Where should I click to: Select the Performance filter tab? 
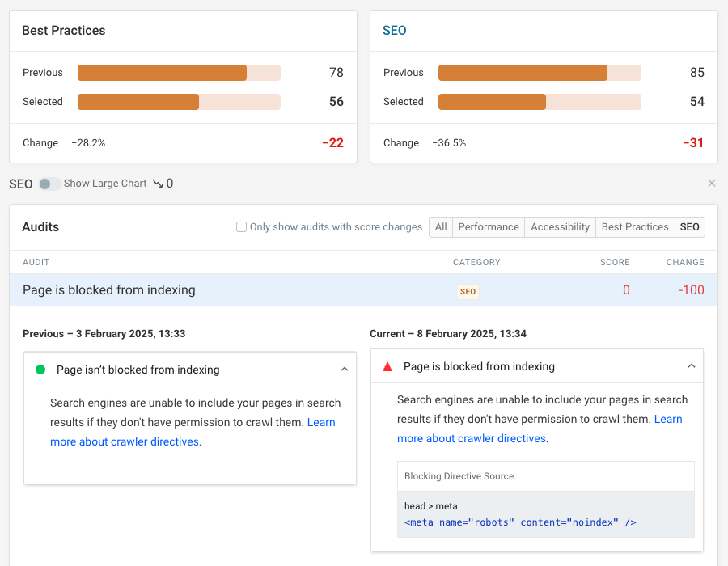(489, 227)
